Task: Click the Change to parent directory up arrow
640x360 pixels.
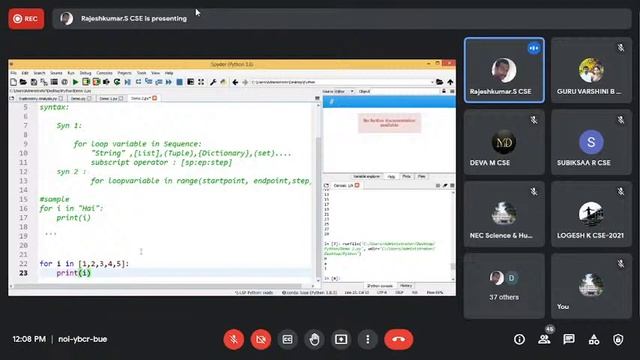Action: pos(450,82)
